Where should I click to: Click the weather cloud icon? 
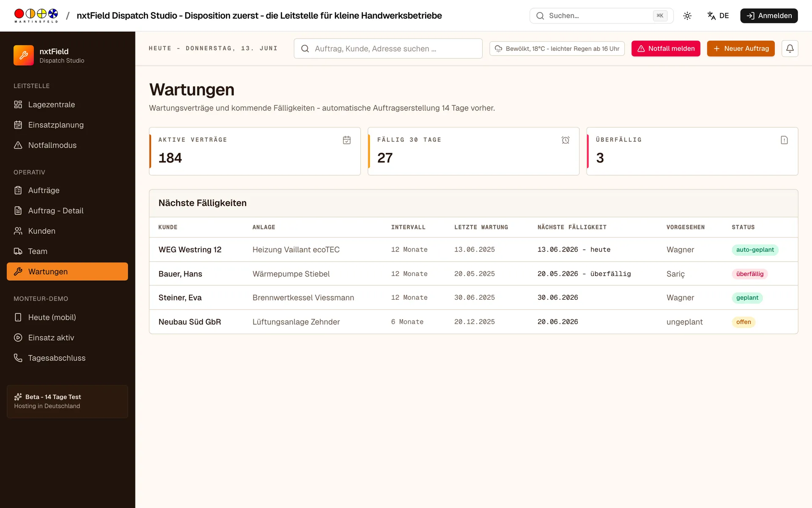pos(499,49)
